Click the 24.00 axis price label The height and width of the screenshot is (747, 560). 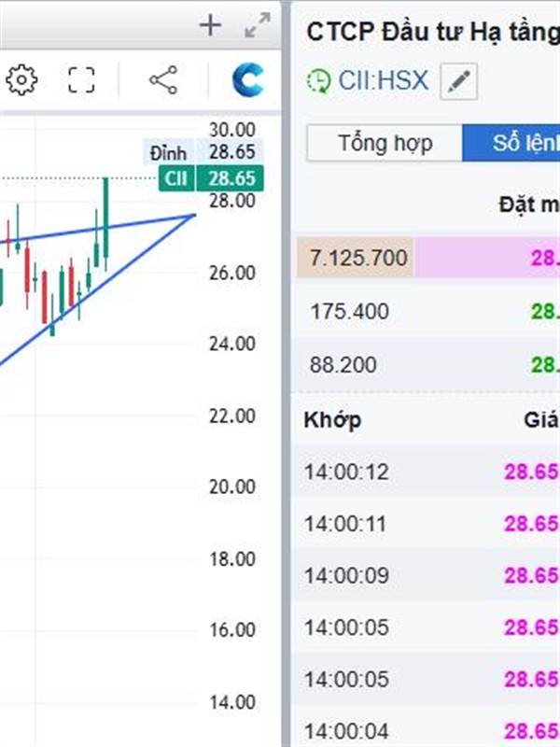pos(231,344)
